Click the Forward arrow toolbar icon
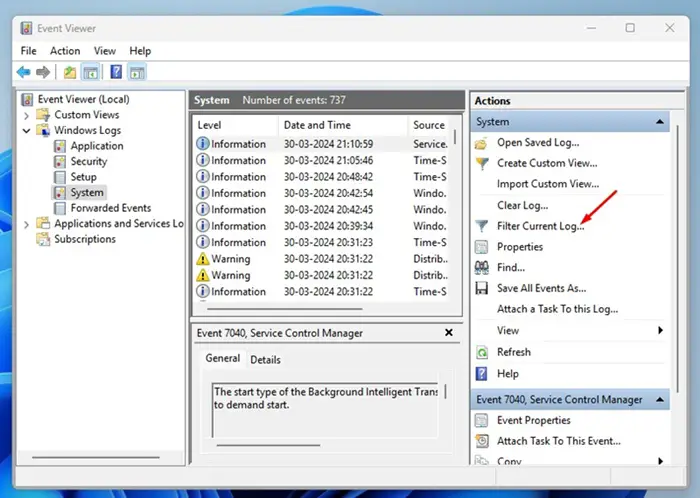The height and width of the screenshot is (498, 700). [43, 72]
